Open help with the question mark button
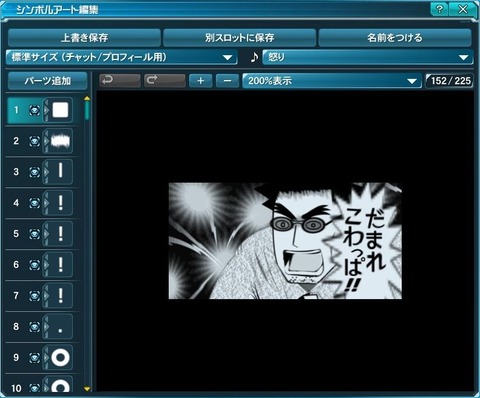The image size is (480, 398). [439, 9]
